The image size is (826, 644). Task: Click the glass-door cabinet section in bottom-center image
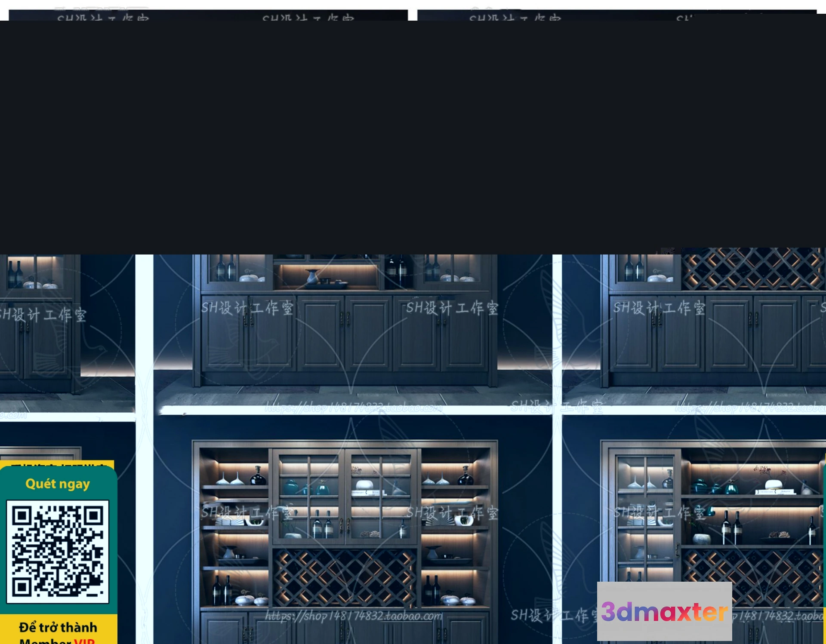345,497
